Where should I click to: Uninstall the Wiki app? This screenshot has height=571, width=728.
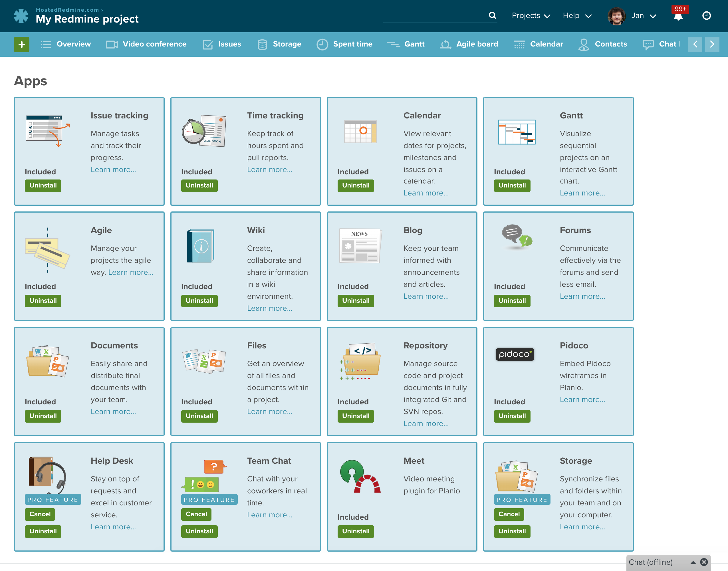(199, 301)
